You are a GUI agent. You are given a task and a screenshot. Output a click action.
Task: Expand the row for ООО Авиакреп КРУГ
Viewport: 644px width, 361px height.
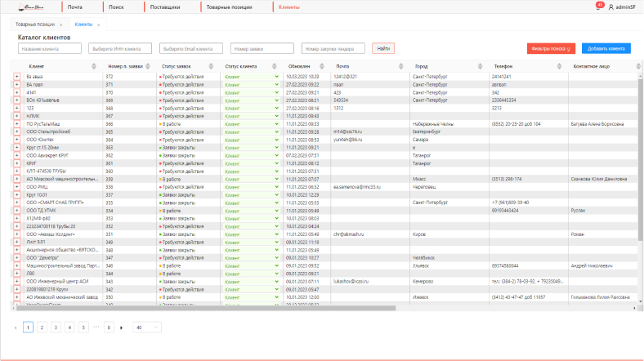click(x=17, y=155)
